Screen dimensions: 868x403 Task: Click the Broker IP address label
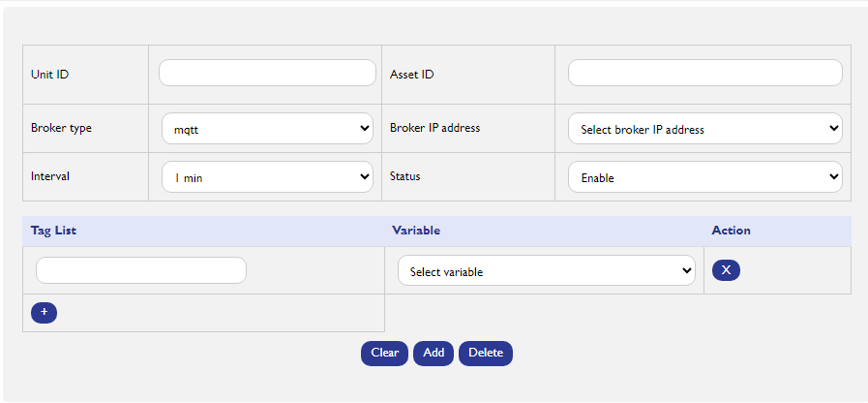point(435,128)
